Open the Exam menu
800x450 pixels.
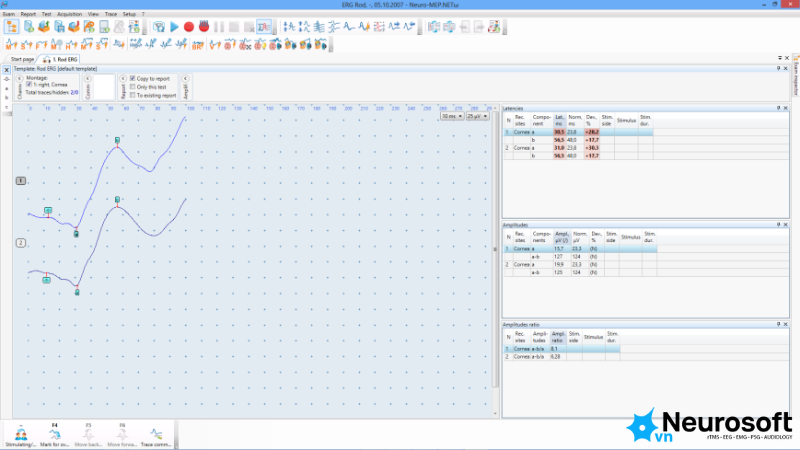pos(9,14)
